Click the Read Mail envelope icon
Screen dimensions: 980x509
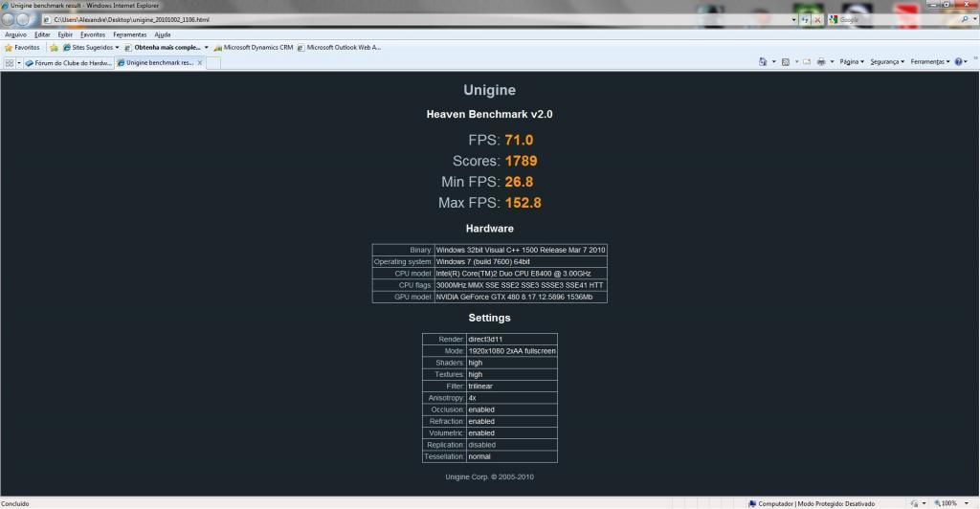coord(807,62)
